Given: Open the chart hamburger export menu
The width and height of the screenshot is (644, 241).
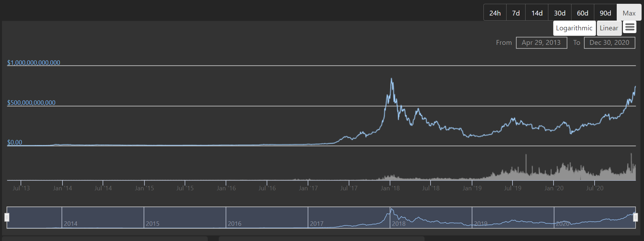Looking at the screenshot, I should pos(630,27).
